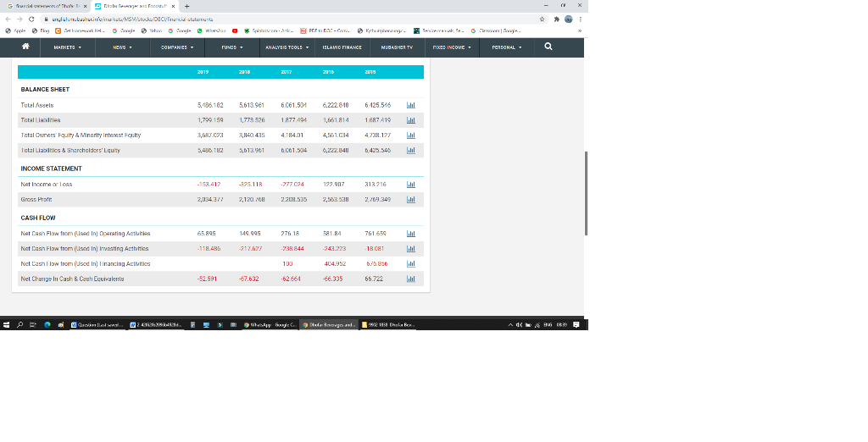Open the Chrome three-dot menu
Viewport: 868px width, 442px height.
click(x=580, y=19)
